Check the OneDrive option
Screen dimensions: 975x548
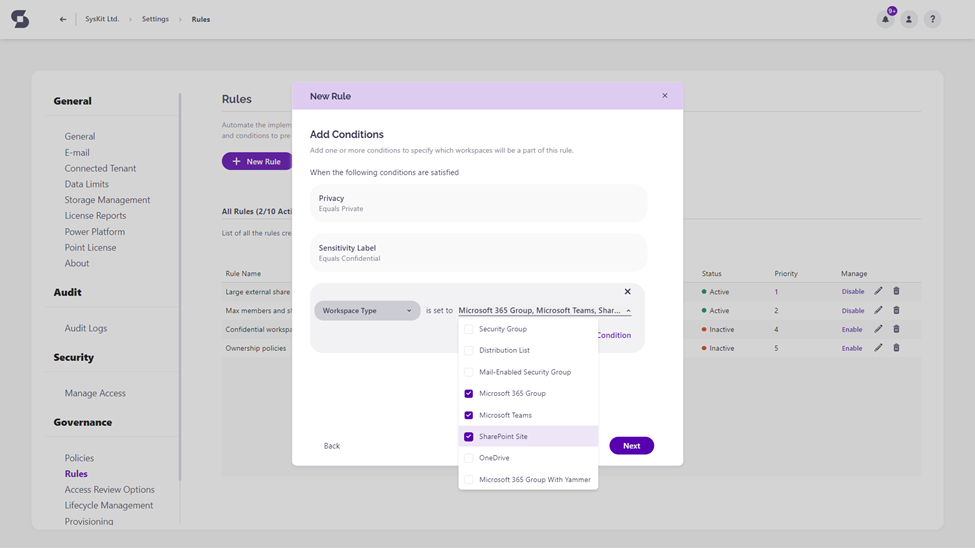468,458
